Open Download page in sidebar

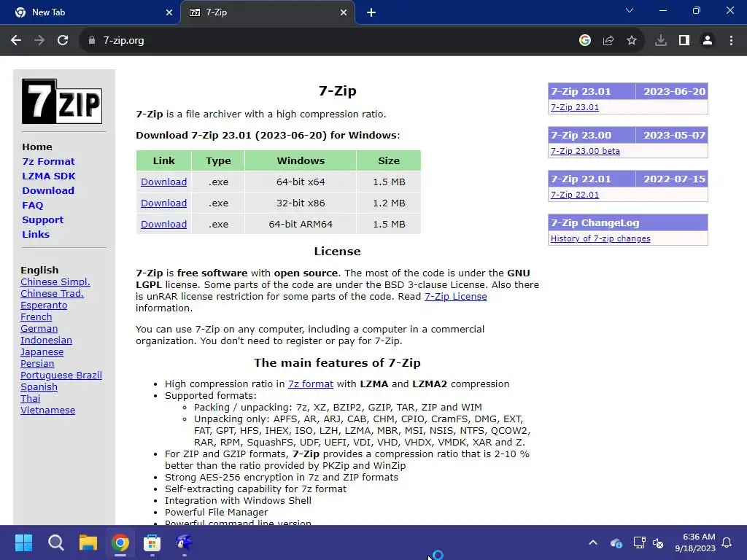point(48,190)
